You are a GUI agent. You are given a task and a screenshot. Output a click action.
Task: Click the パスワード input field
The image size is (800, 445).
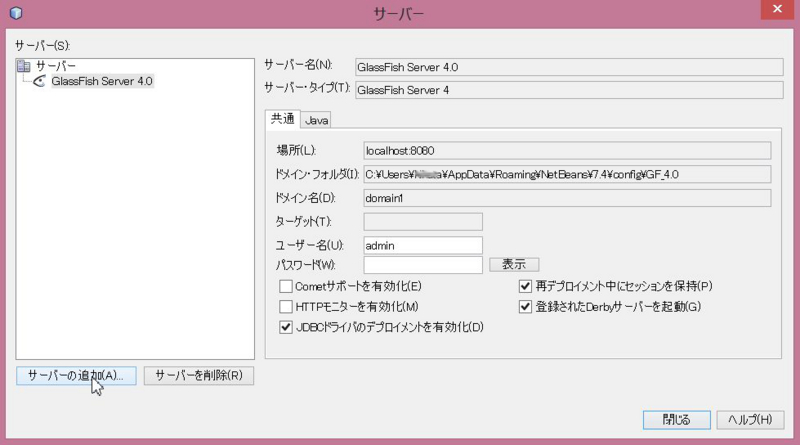click(x=423, y=265)
